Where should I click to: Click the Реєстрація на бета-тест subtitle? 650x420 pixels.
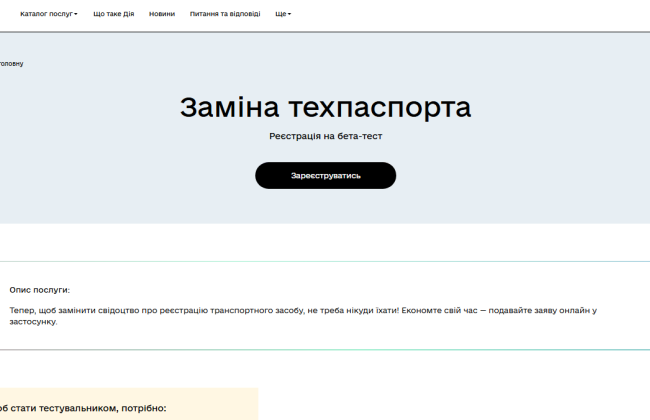325,136
